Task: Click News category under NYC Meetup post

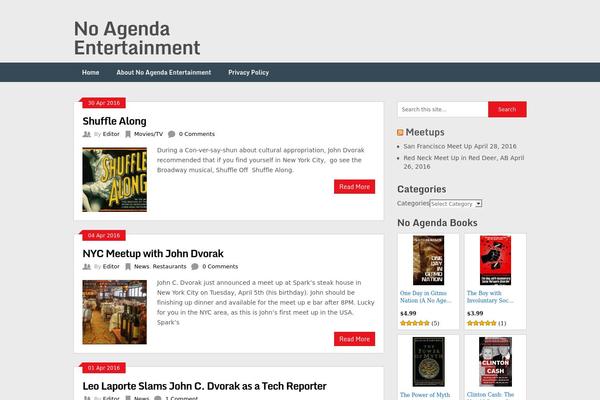Action: [x=141, y=266]
